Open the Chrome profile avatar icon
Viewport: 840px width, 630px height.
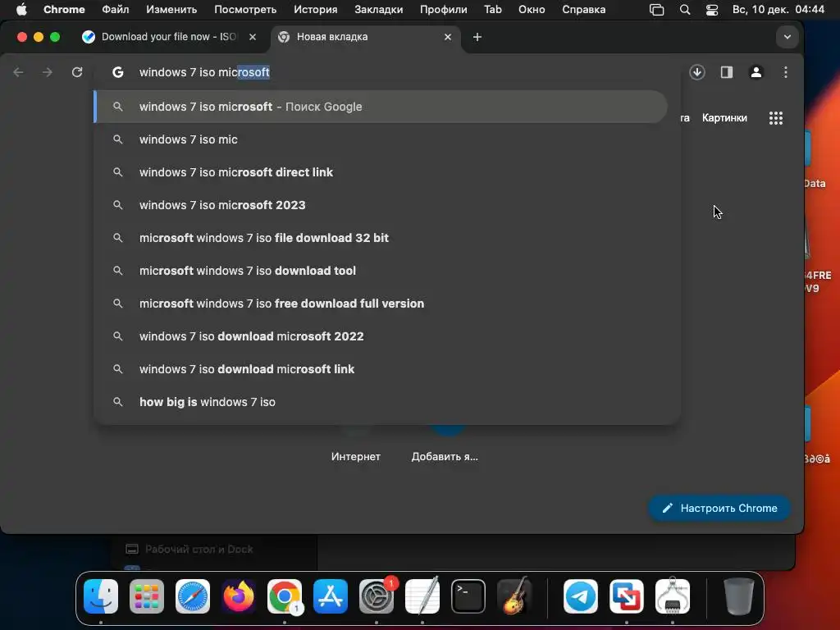756,72
